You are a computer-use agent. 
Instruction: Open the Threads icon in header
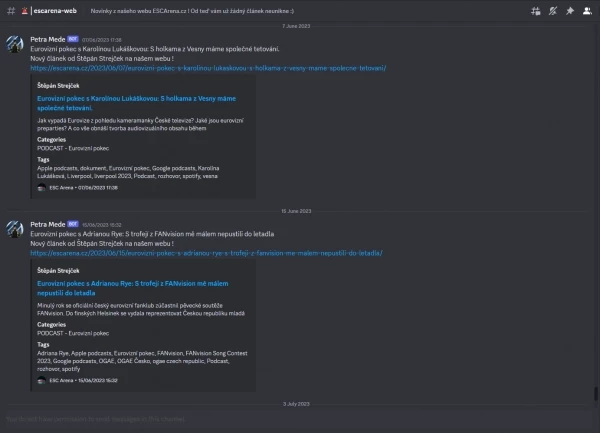[536, 11]
